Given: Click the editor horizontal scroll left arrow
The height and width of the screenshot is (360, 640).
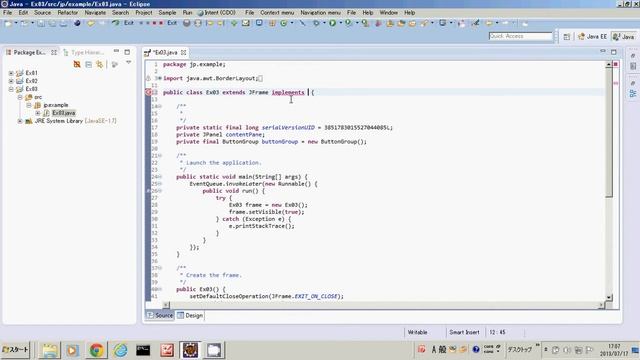Looking at the screenshot, I should [166, 304].
